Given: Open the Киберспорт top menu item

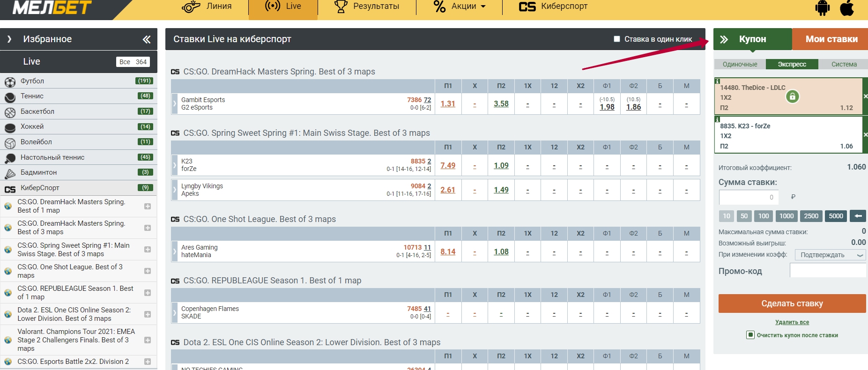Looking at the screenshot, I should pyautogui.click(x=553, y=7).
